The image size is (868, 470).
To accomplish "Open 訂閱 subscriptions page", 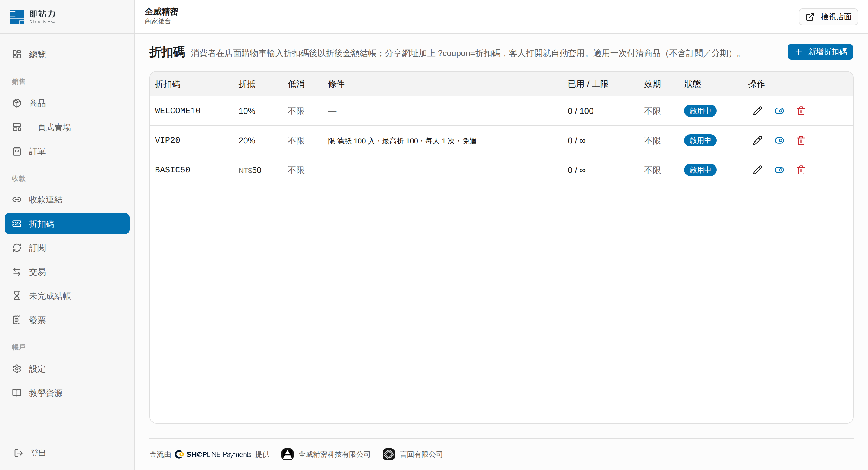I will (67, 248).
